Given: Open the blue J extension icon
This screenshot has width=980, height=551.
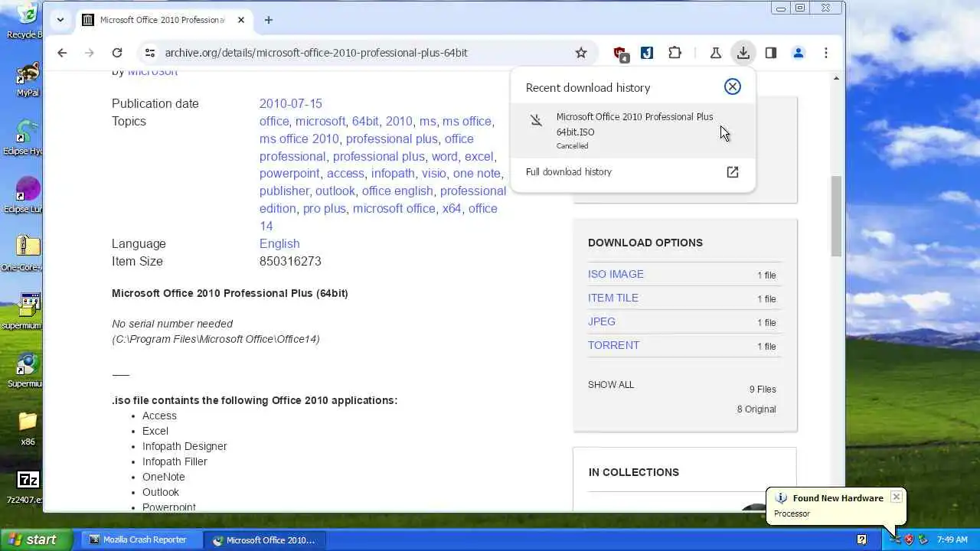Looking at the screenshot, I should point(647,53).
